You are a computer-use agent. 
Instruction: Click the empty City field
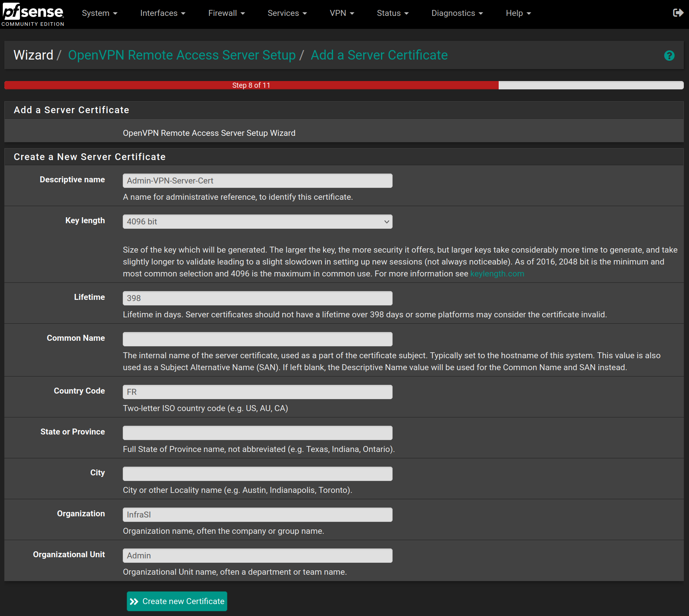tap(257, 474)
